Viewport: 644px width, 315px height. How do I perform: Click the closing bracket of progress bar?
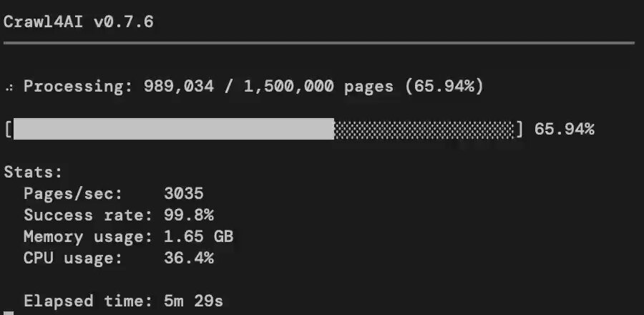pos(519,129)
